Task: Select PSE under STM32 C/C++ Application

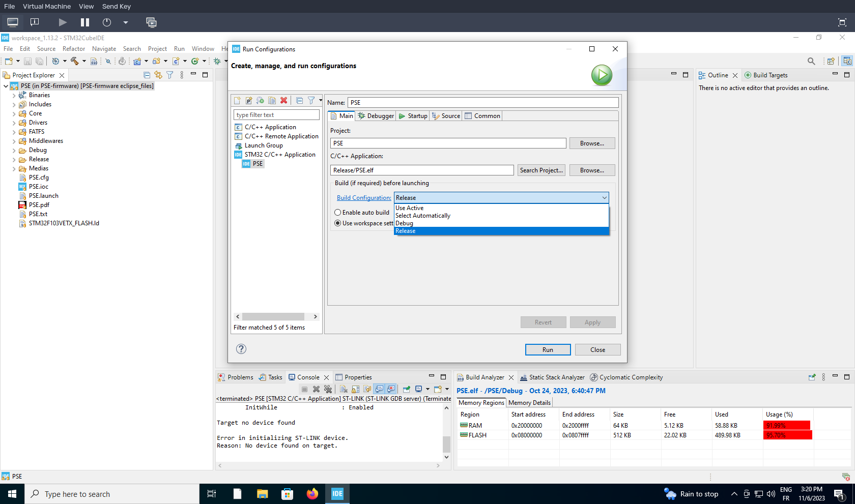Action: click(x=253, y=164)
